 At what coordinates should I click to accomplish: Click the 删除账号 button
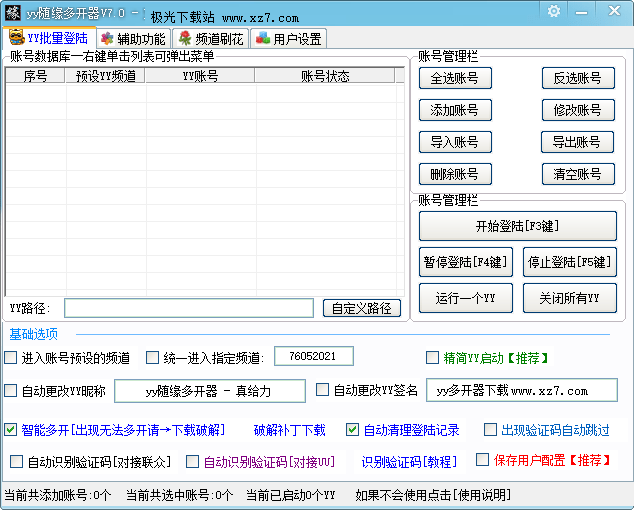[455, 174]
